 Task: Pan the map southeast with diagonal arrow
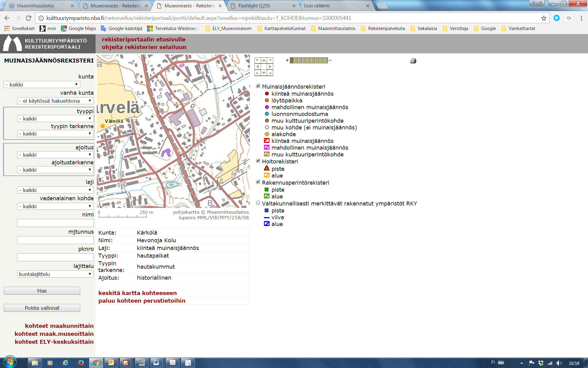(x=270, y=73)
